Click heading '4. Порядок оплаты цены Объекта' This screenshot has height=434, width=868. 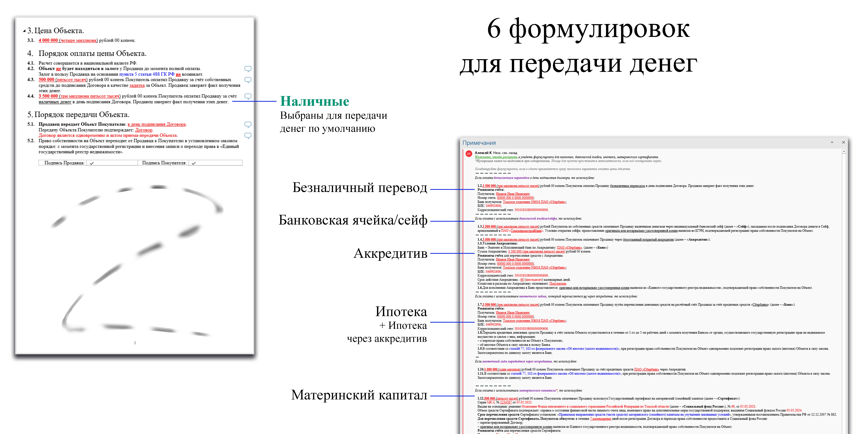[87, 53]
